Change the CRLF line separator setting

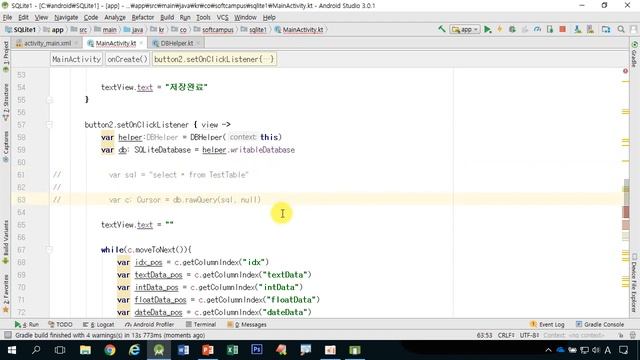[506, 335]
